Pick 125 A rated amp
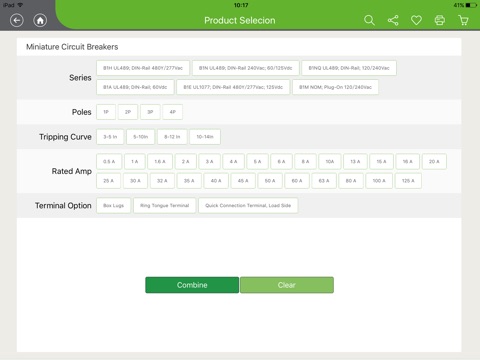The width and height of the screenshot is (480, 360). click(408, 181)
